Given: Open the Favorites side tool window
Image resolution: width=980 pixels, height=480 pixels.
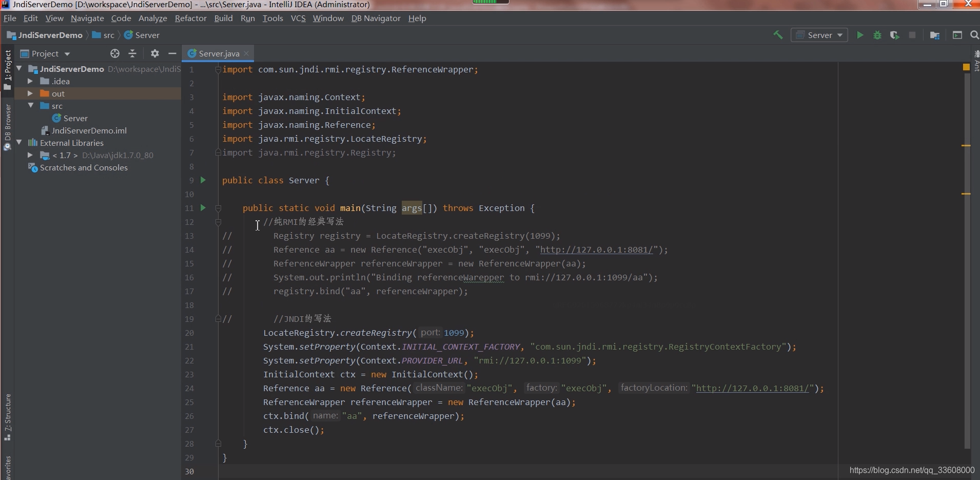Looking at the screenshot, I should 7,468.
